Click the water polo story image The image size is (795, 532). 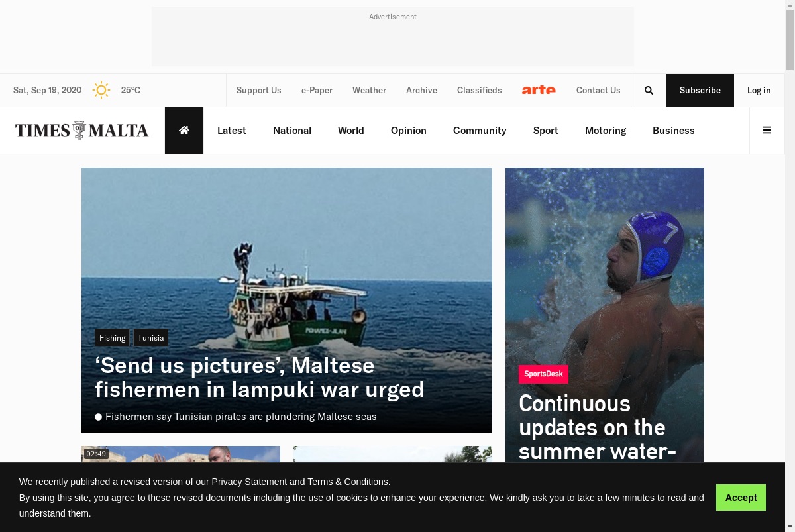(605, 265)
